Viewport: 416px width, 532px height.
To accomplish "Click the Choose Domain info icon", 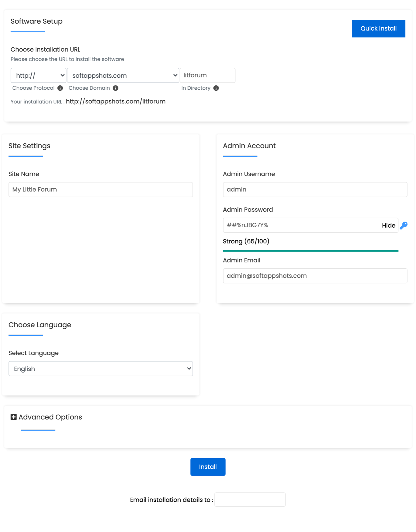I will tap(115, 88).
